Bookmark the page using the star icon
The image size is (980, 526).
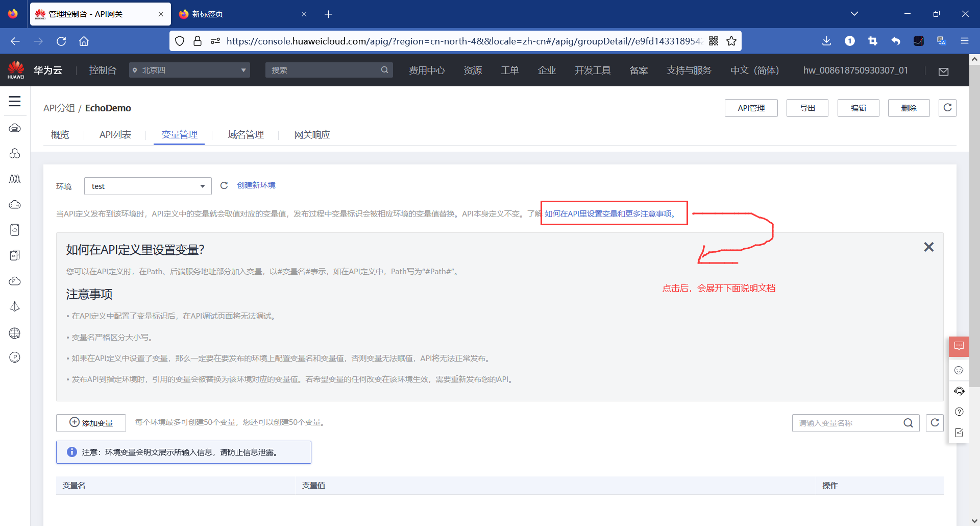pos(731,41)
